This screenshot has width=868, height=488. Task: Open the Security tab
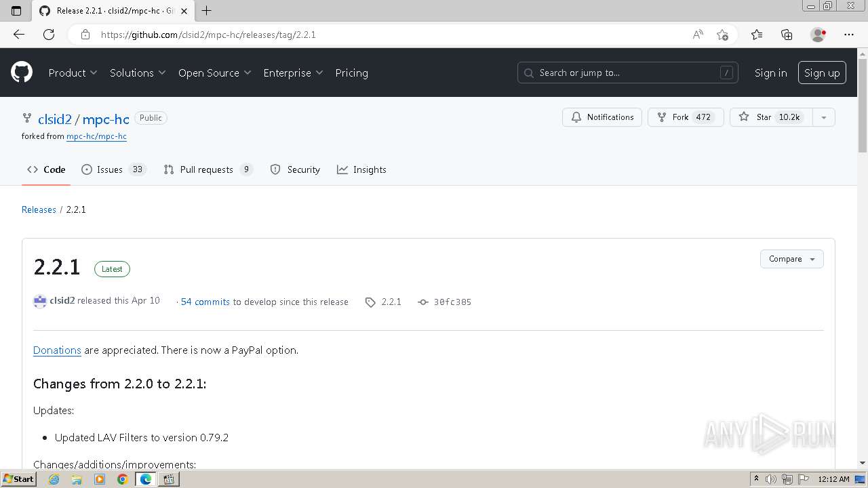click(295, 169)
